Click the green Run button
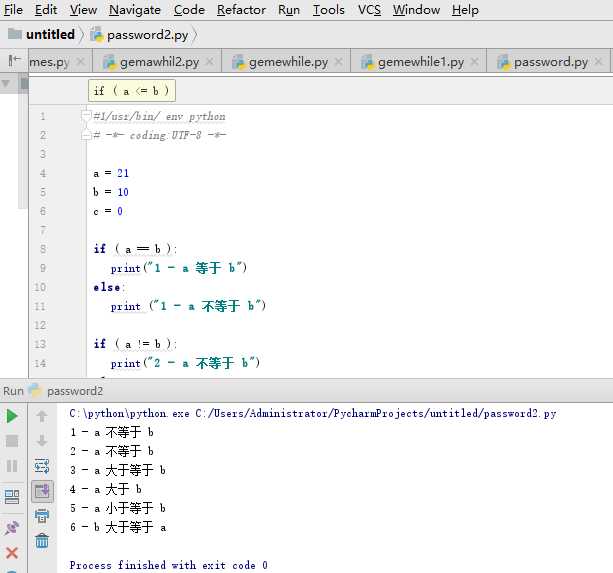The height and width of the screenshot is (573, 613). click(x=12, y=416)
